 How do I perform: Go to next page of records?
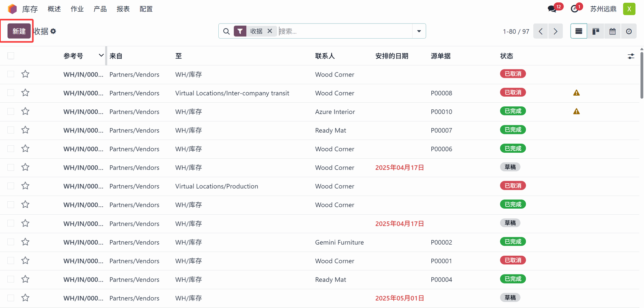coord(555,31)
